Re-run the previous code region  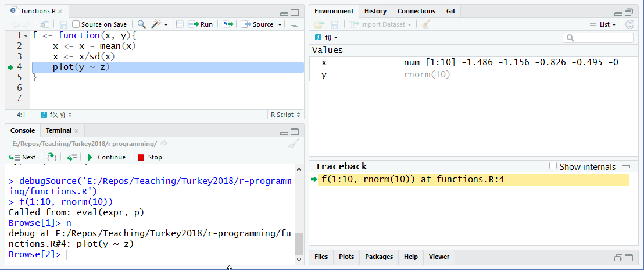(x=228, y=24)
